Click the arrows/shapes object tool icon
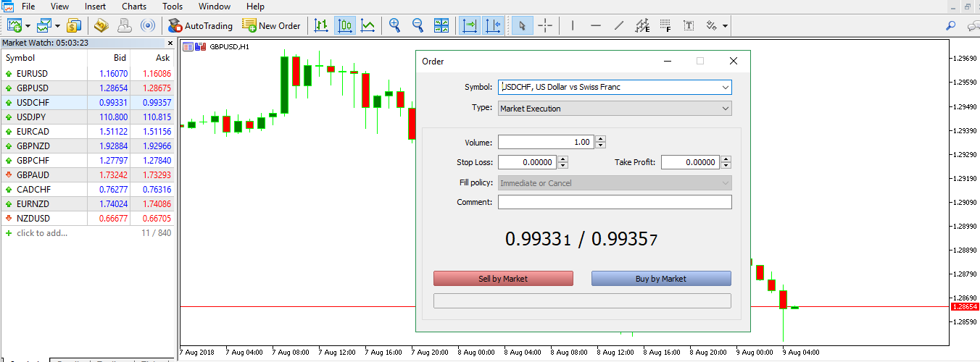Viewport: 980px width, 362px height. click(x=711, y=25)
